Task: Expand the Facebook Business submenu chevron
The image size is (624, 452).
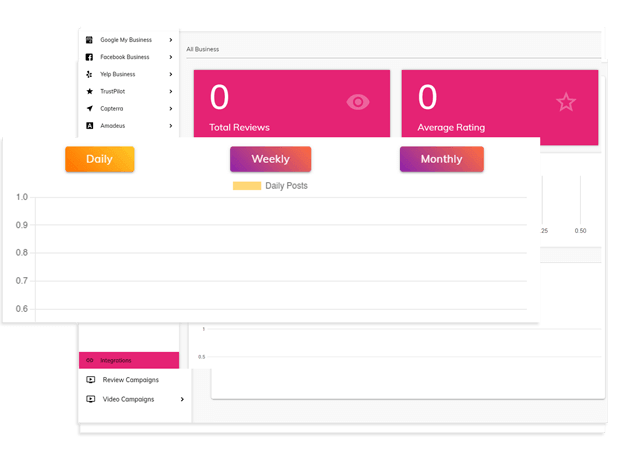Action: click(x=171, y=57)
